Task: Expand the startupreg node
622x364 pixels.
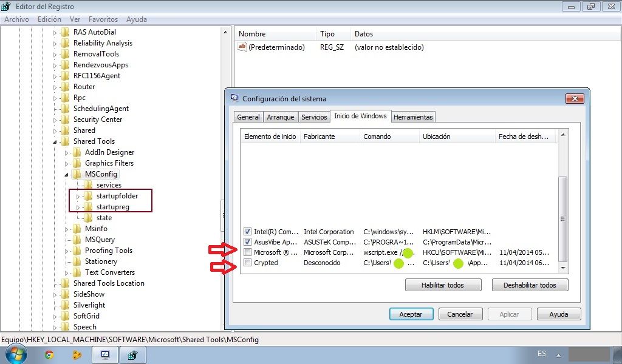Action: [x=78, y=207]
